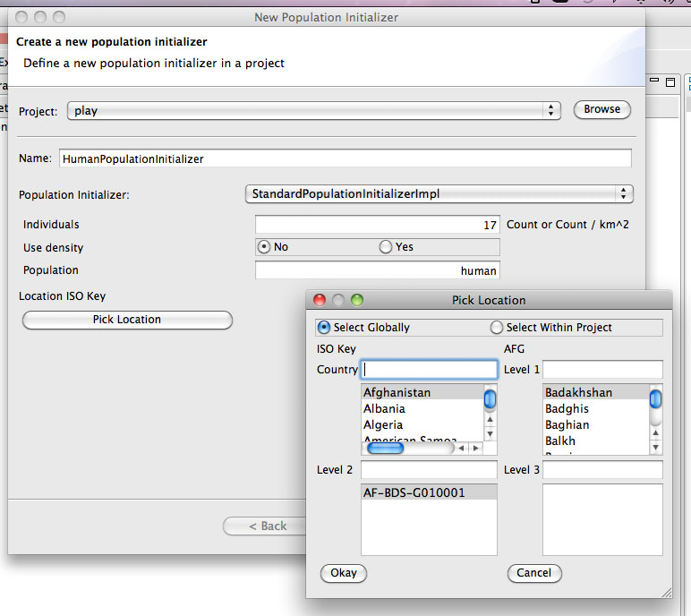691x616 pixels.
Task: Click the Level 3 filter field
Action: point(602,469)
